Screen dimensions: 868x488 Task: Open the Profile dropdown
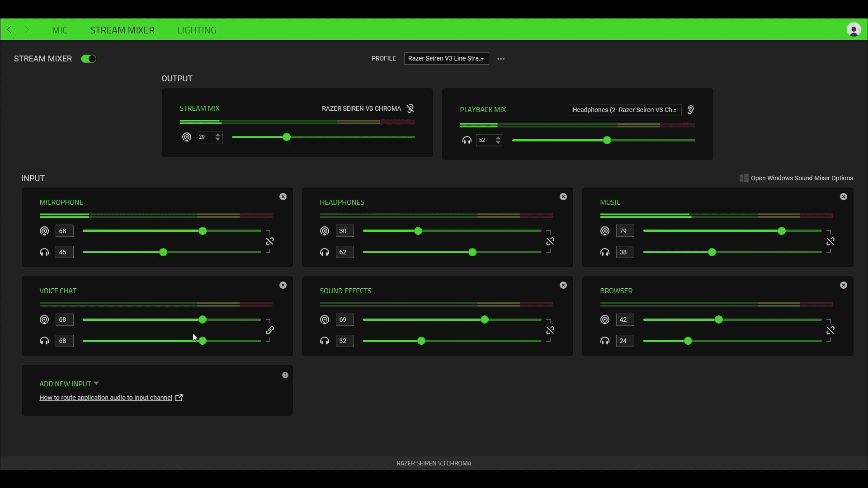[x=446, y=58]
